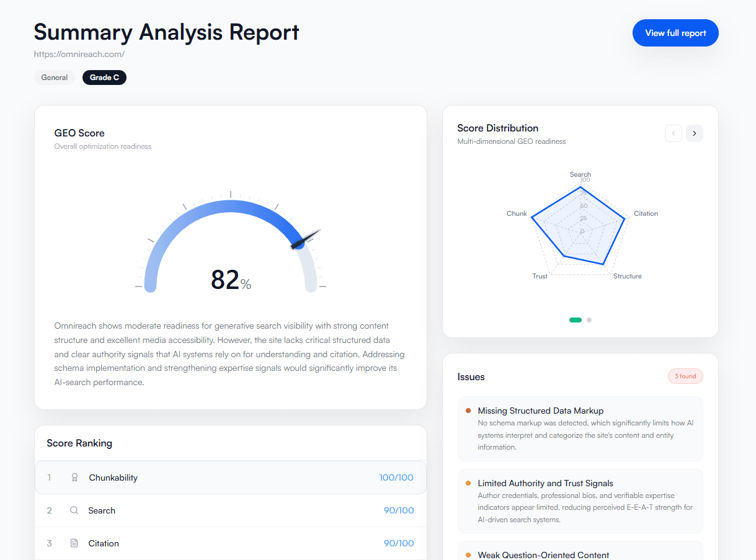Open the omnireach.com URL link
Screen dimensions: 756x560
pos(79,54)
